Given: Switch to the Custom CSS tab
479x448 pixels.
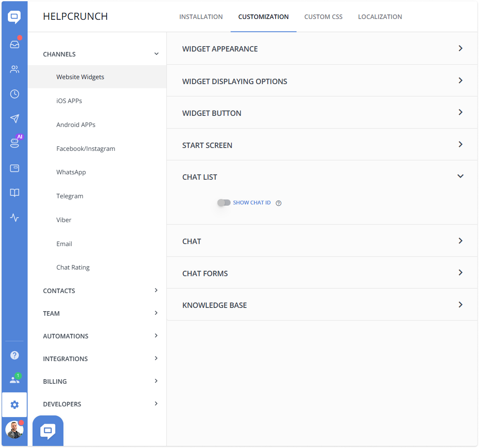Looking at the screenshot, I should 323,16.
